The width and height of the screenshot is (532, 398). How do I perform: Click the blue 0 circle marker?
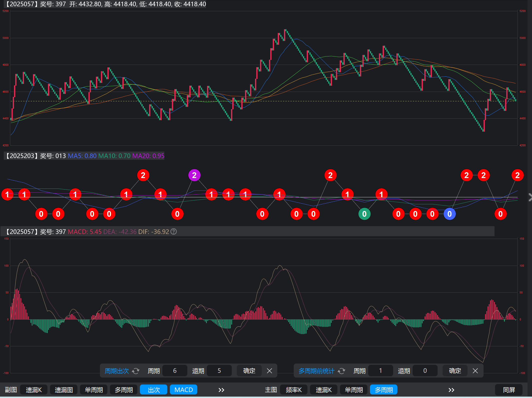(449, 214)
